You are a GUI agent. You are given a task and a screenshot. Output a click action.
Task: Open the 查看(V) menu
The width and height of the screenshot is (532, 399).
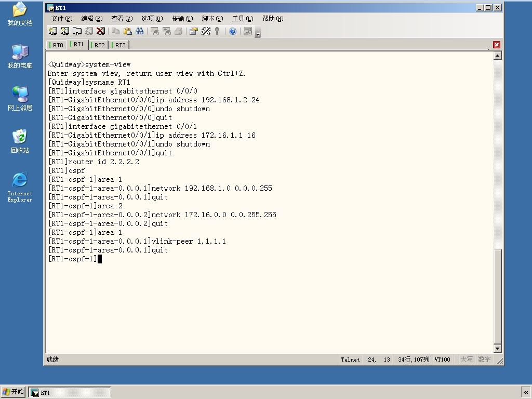point(122,19)
